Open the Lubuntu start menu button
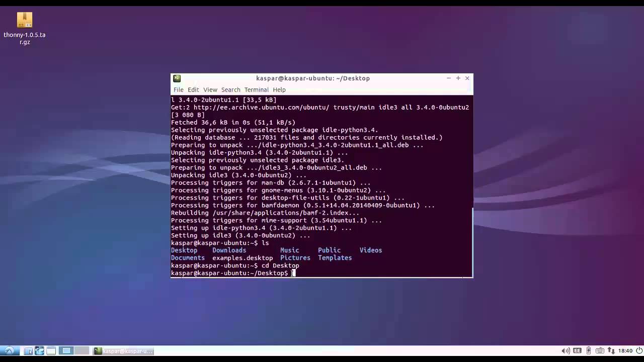 tap(10, 350)
